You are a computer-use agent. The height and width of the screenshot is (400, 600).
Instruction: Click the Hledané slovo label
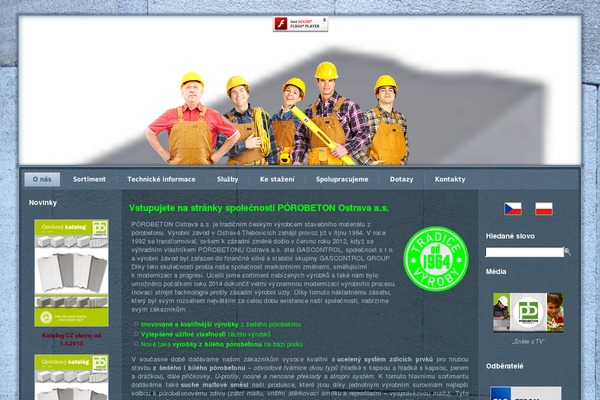point(510,236)
